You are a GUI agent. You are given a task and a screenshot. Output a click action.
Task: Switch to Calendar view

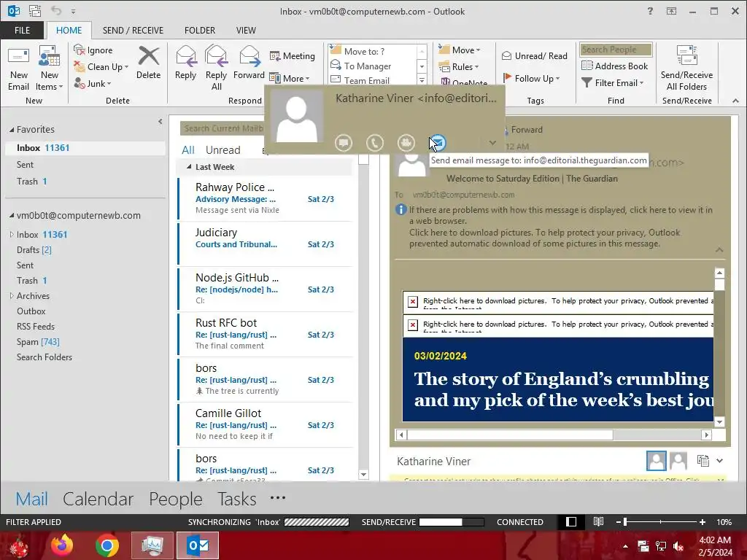coord(98,499)
